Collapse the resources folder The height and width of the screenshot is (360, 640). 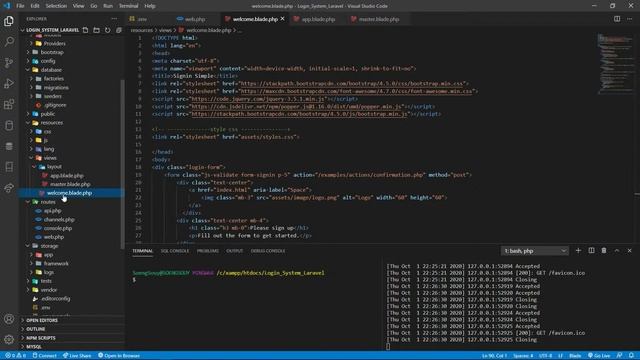coord(51,122)
